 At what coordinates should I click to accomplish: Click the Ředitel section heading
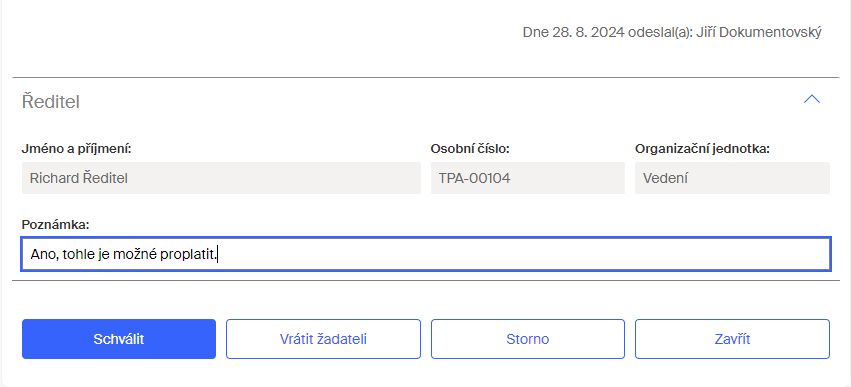[x=50, y=101]
